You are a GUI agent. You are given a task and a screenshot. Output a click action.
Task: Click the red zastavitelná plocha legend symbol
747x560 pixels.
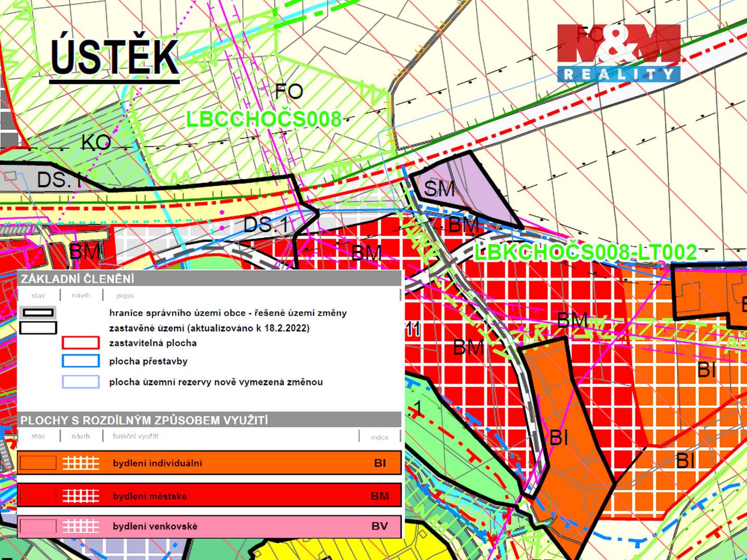(x=80, y=343)
